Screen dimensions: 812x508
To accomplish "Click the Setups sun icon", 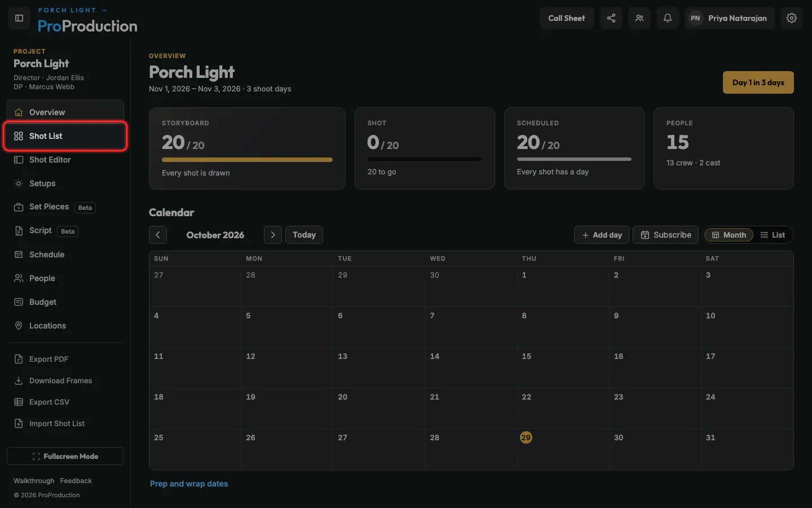I will (19, 183).
